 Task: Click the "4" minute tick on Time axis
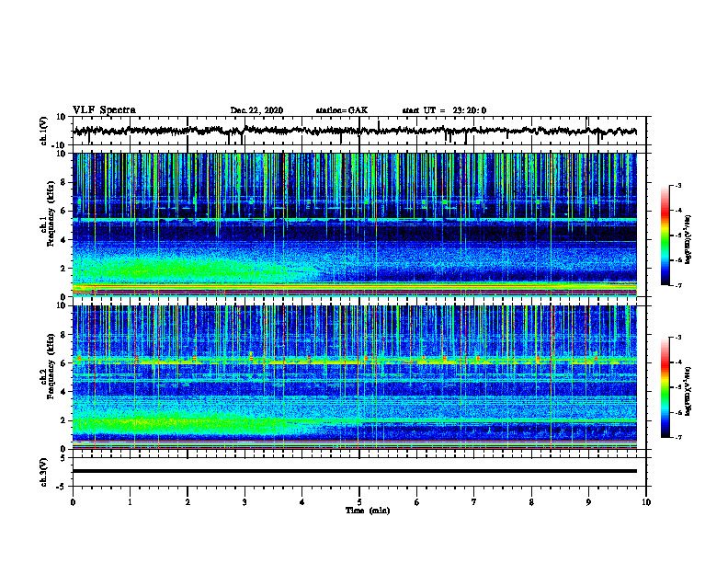[302, 502]
